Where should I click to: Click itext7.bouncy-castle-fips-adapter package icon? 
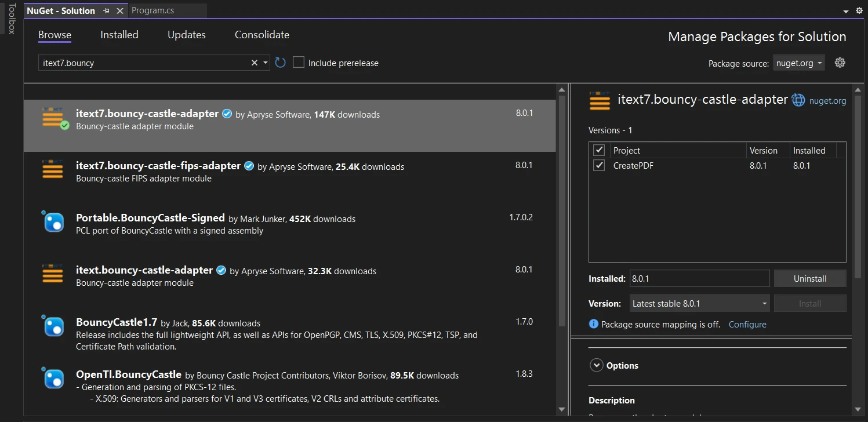53,169
